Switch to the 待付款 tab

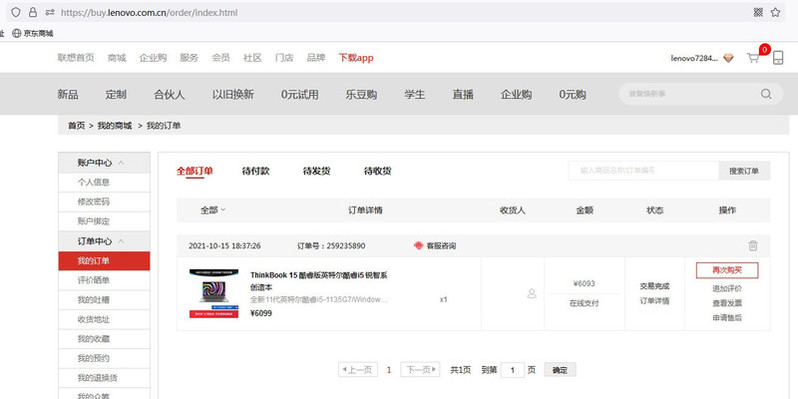click(255, 171)
